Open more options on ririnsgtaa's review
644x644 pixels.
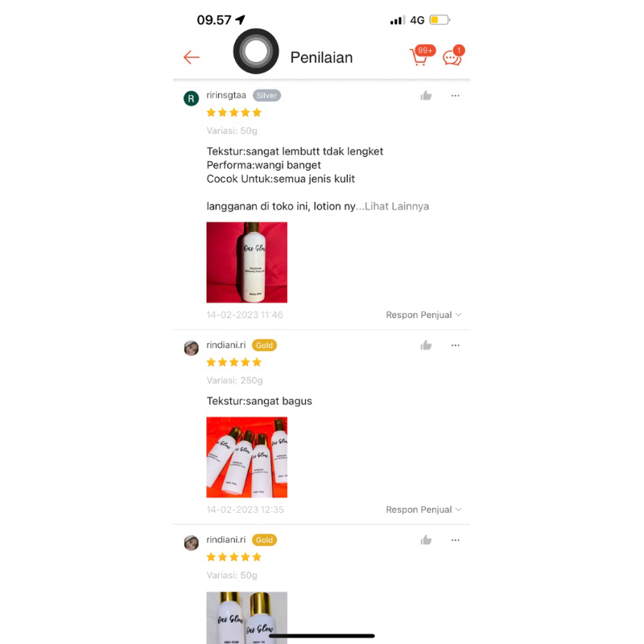point(455,96)
